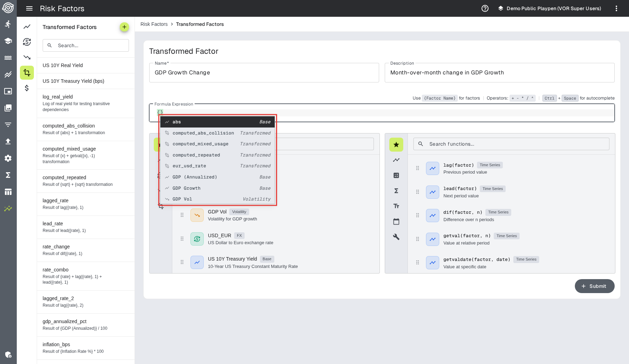This screenshot has width=629, height=364.
Task: Open the hamburger navigation menu
Action: (29, 8)
